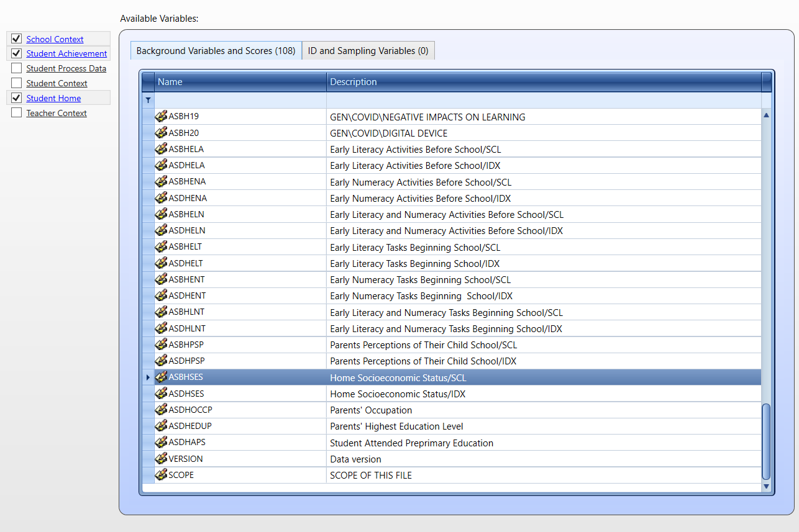
Task: Click the scroll down arrow in variables list
Action: [766, 486]
